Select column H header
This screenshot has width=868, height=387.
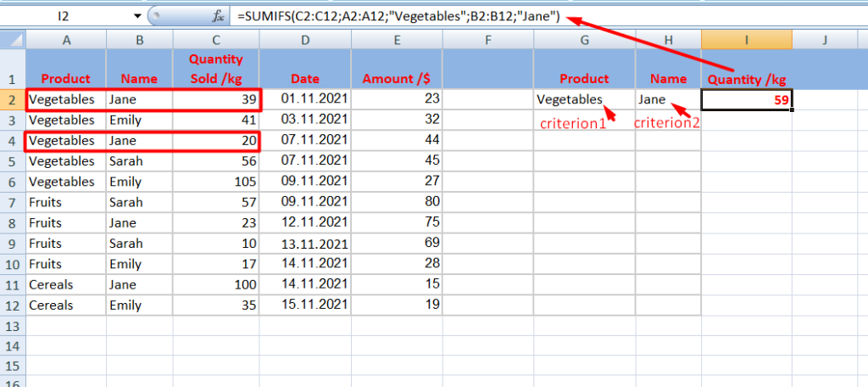click(668, 40)
